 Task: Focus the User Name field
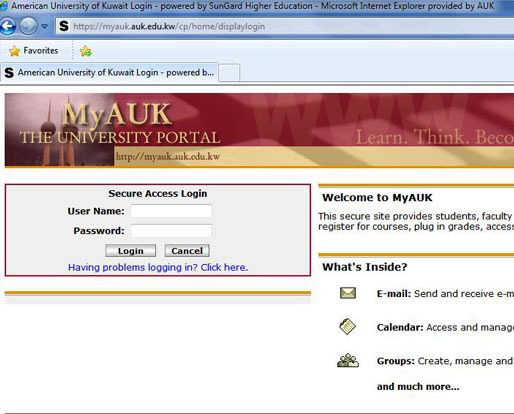tap(171, 211)
